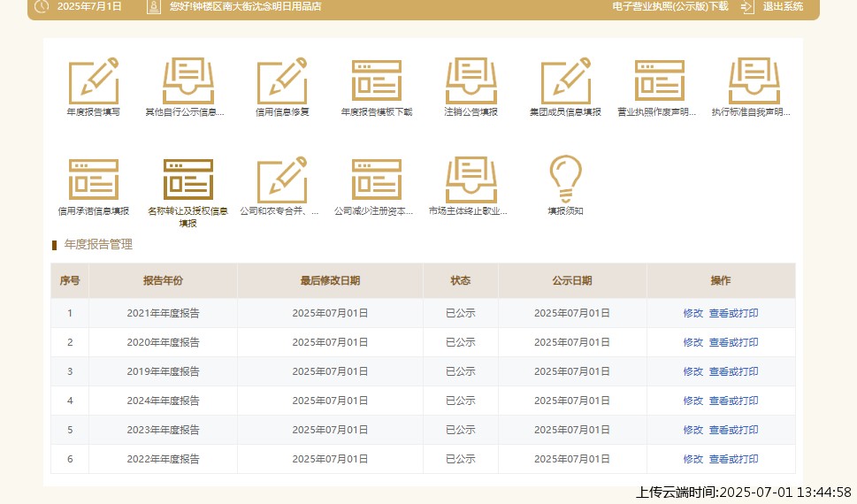Select the 2020年年度报告 cell
Image resolution: width=857 pixels, height=504 pixels.
coord(163,342)
